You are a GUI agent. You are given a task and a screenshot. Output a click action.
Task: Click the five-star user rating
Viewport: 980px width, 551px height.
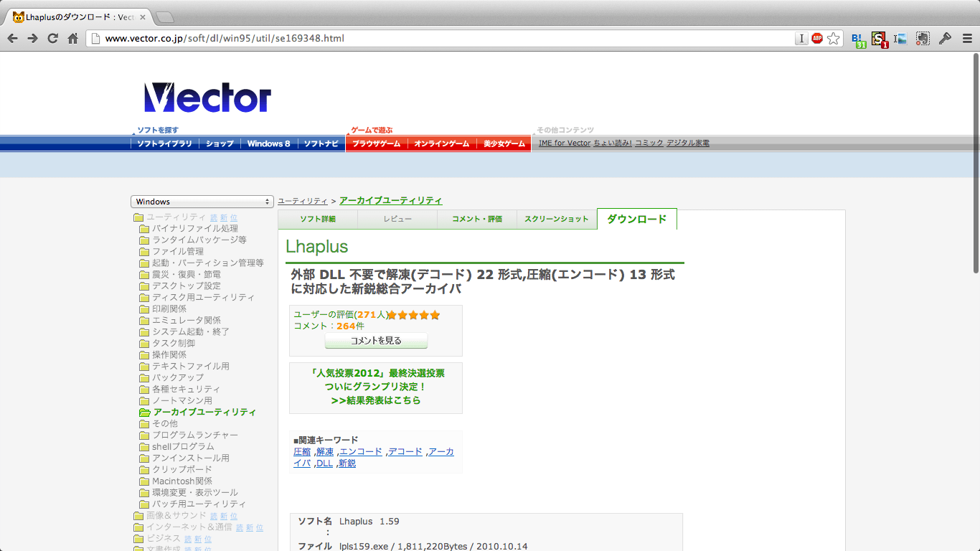click(414, 315)
